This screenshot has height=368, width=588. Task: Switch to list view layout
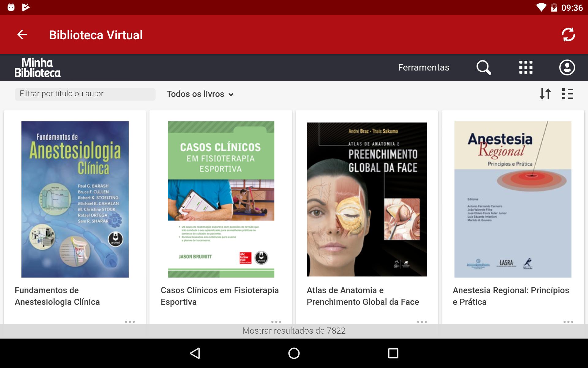[567, 94]
